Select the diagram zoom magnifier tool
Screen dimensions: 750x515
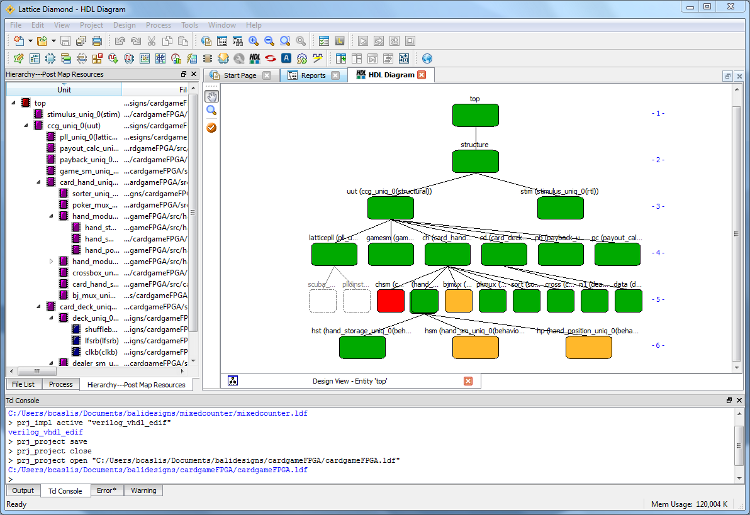point(211,111)
